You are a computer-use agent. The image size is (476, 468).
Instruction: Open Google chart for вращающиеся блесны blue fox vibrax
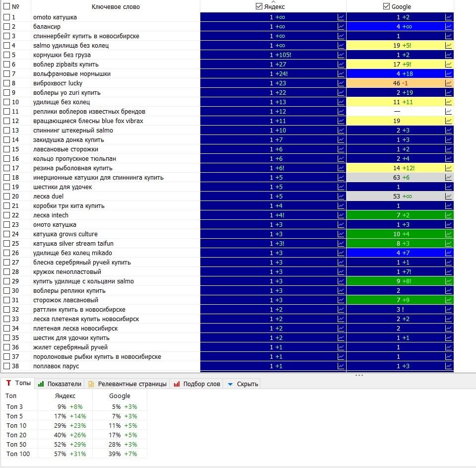[449, 121]
